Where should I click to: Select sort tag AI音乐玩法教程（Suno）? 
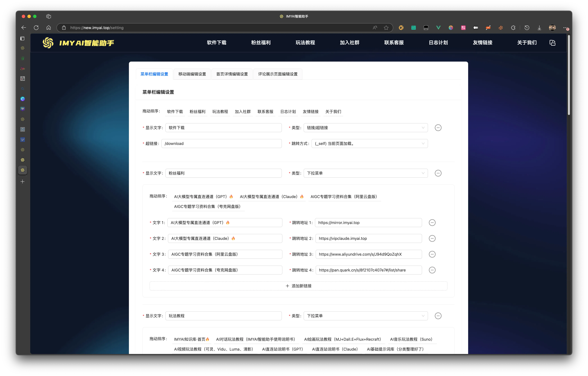pos(412,339)
